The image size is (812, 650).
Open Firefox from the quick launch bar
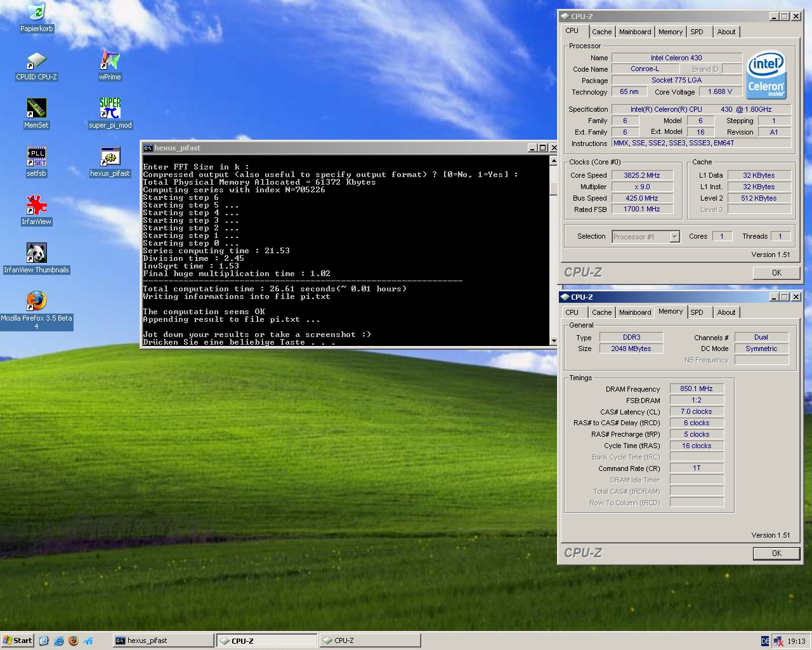point(74,640)
